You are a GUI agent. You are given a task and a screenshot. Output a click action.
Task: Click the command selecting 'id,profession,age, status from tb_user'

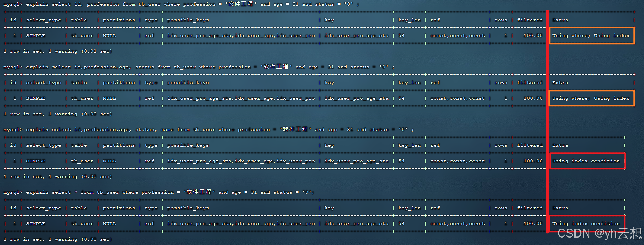(210, 67)
